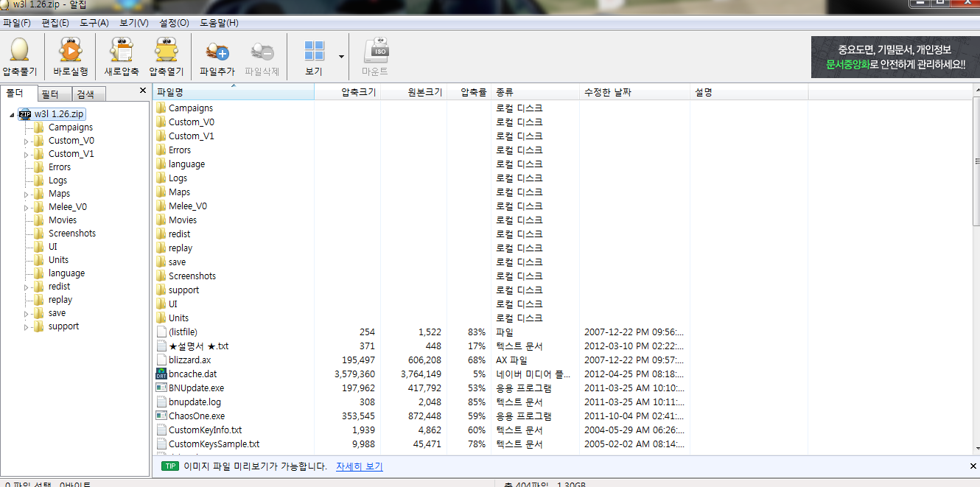Click the 바로실행 (Run now) toolbar icon

click(70, 52)
